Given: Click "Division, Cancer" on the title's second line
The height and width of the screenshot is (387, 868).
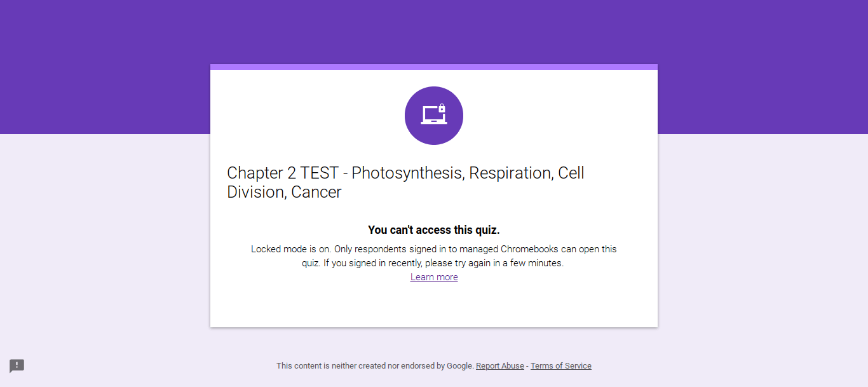Looking at the screenshot, I should (284, 192).
